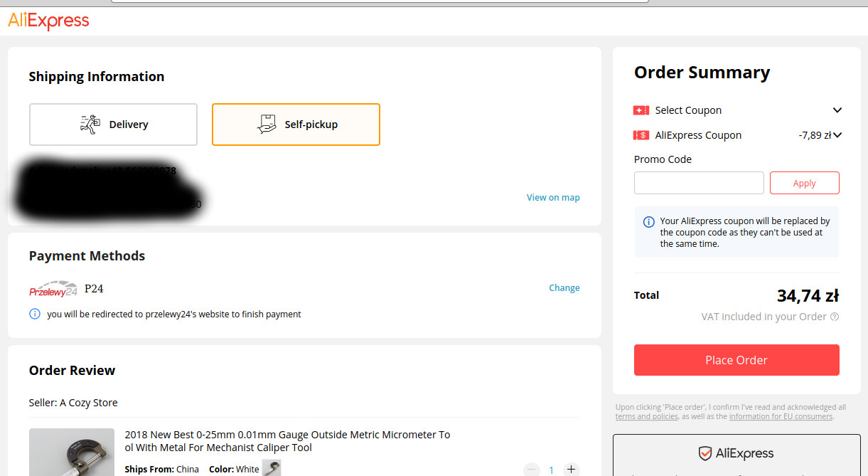Viewport: 868px width, 476px height.
Task: Click the AliExpress Coupon dollar icon
Action: (641, 135)
